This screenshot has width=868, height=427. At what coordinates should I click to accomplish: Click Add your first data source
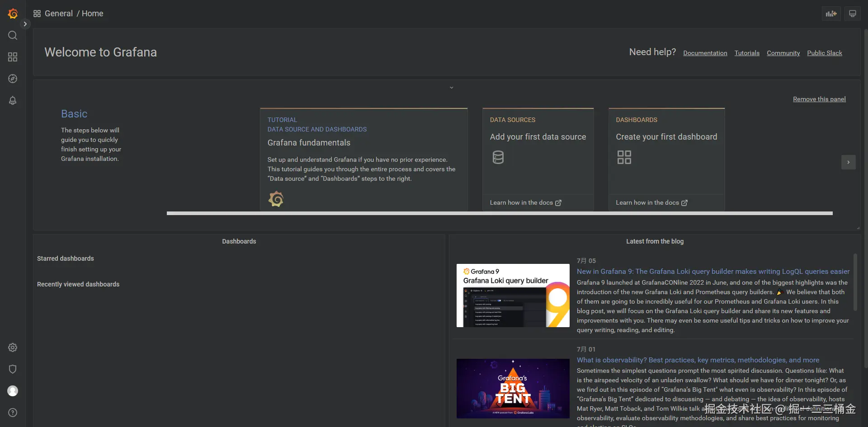pyautogui.click(x=538, y=137)
